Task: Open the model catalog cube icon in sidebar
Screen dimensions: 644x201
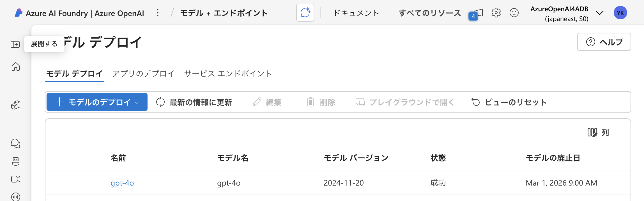Action: tap(16, 104)
